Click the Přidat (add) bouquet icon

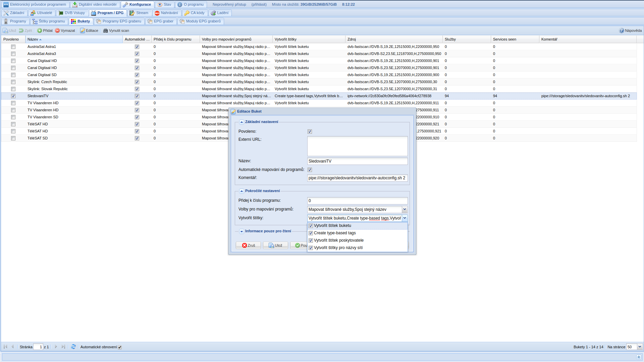point(40,31)
